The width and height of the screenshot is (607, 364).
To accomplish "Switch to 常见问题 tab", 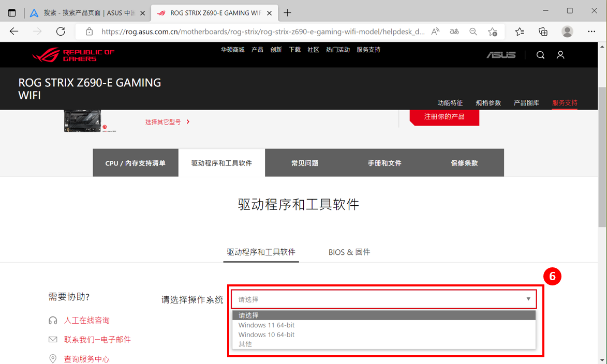I will pyautogui.click(x=305, y=163).
